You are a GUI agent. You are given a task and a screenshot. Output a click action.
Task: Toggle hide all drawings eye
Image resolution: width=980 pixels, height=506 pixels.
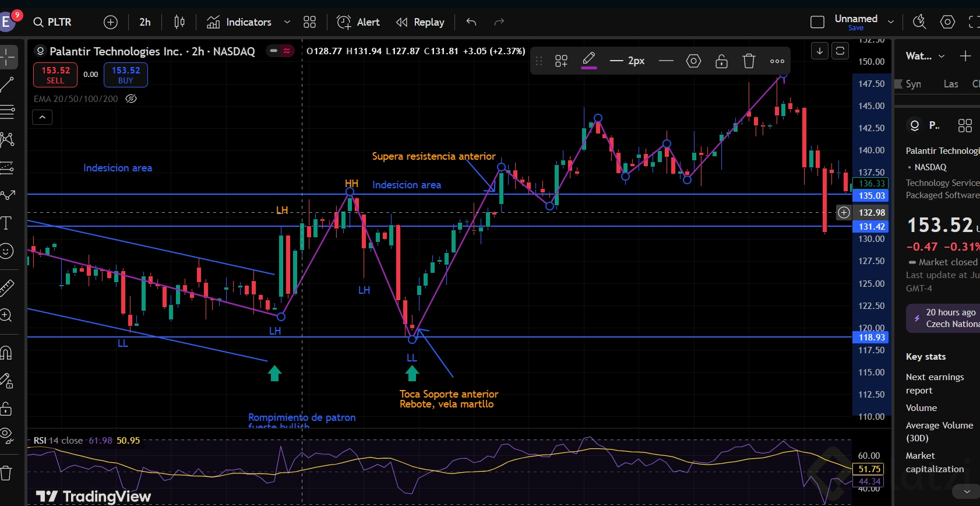pyautogui.click(x=6, y=434)
